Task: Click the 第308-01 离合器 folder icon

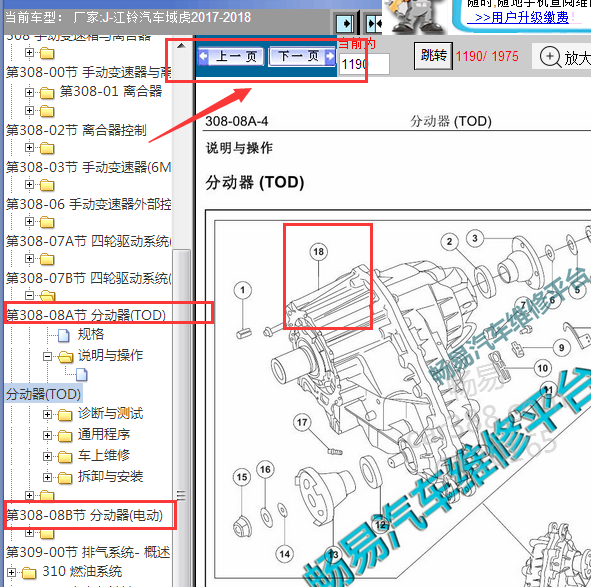Action: (47, 92)
